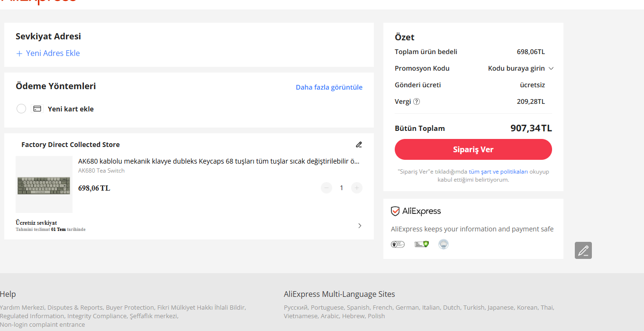
Task: Open the Turkish language site link
Action: click(474, 307)
